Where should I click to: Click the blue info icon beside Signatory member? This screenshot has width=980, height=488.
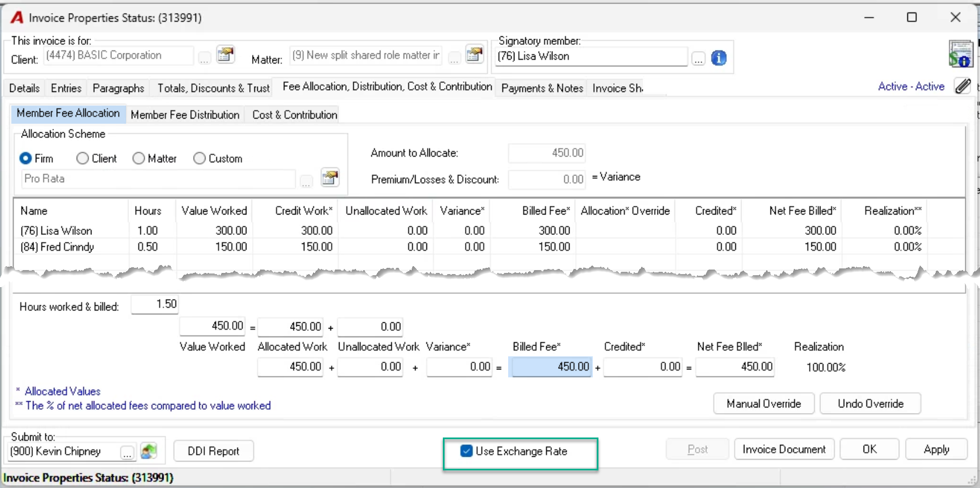pos(719,58)
